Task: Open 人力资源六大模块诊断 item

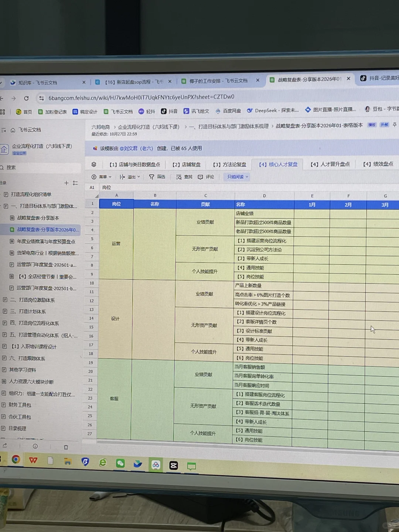Action: click(31, 382)
